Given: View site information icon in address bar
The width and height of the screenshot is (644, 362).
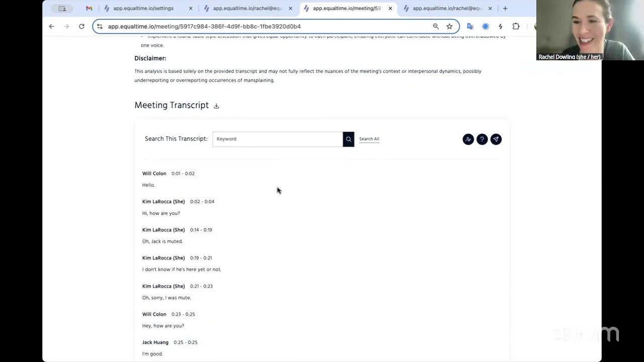Looking at the screenshot, I should click(100, 26).
